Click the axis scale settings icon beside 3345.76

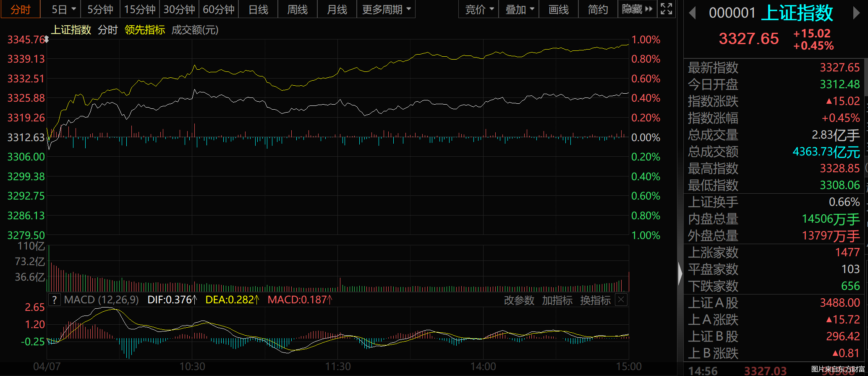click(47, 39)
